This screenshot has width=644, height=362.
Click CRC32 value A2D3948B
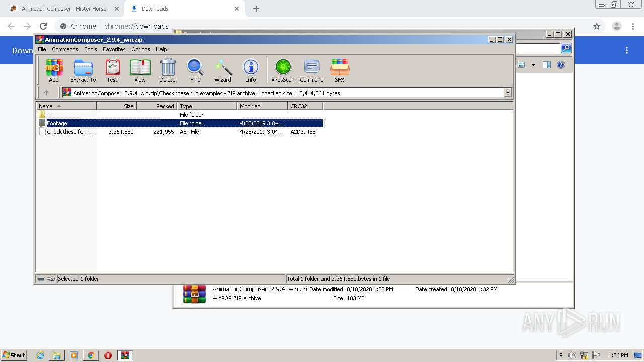[x=303, y=132]
